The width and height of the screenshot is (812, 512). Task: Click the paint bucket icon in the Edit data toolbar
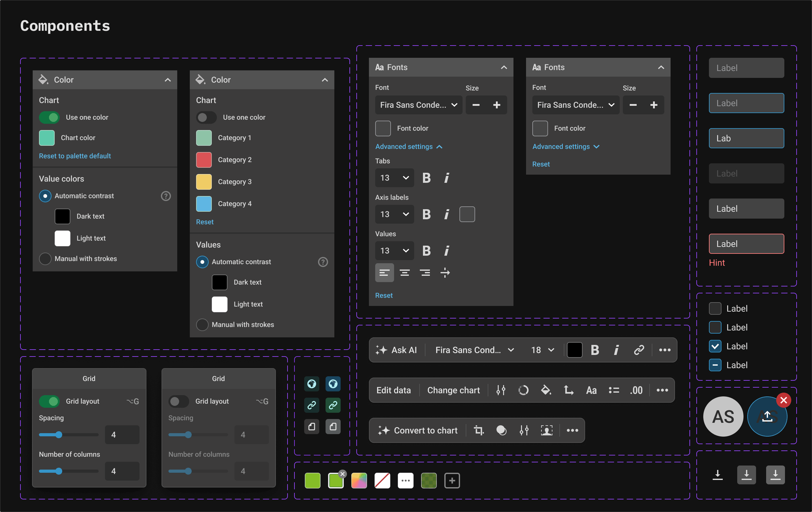tap(546, 390)
